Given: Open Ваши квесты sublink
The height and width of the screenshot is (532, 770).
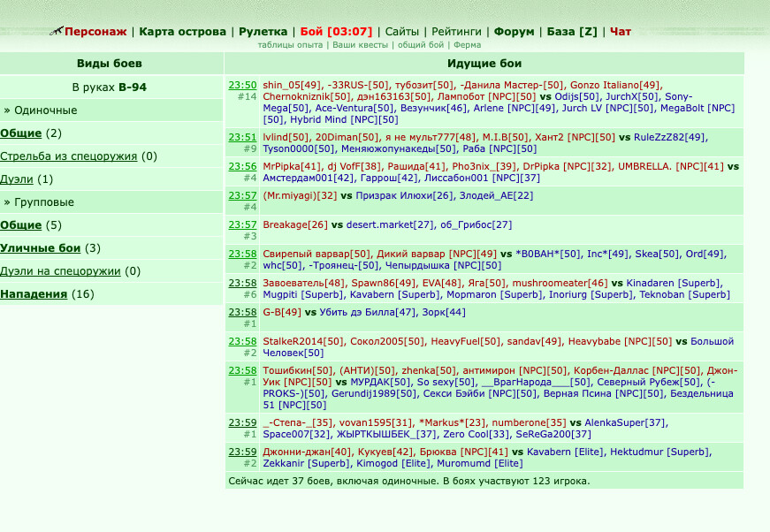Looking at the screenshot, I should [x=360, y=45].
